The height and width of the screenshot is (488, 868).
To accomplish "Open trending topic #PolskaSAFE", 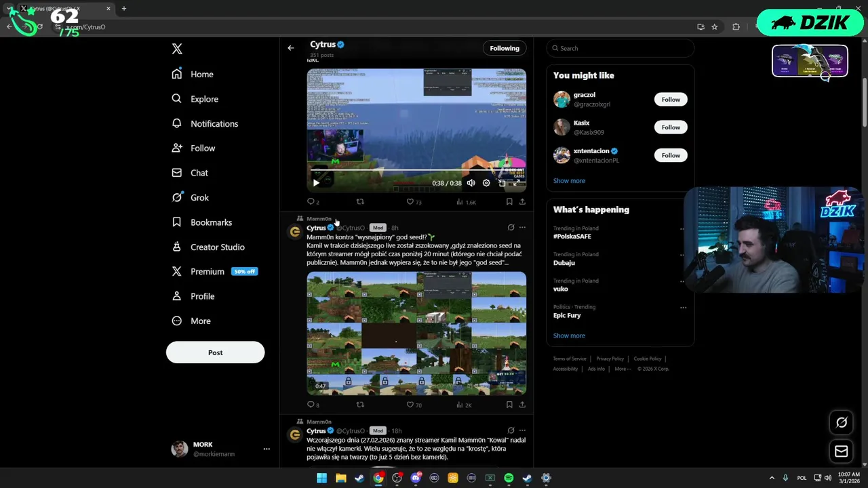I will tap(572, 237).
